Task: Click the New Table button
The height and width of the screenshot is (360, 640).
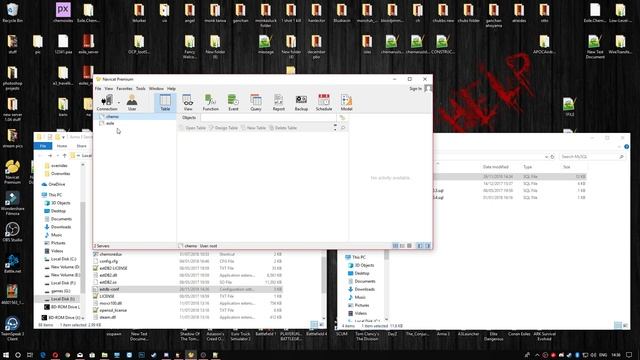Action: (x=253, y=128)
